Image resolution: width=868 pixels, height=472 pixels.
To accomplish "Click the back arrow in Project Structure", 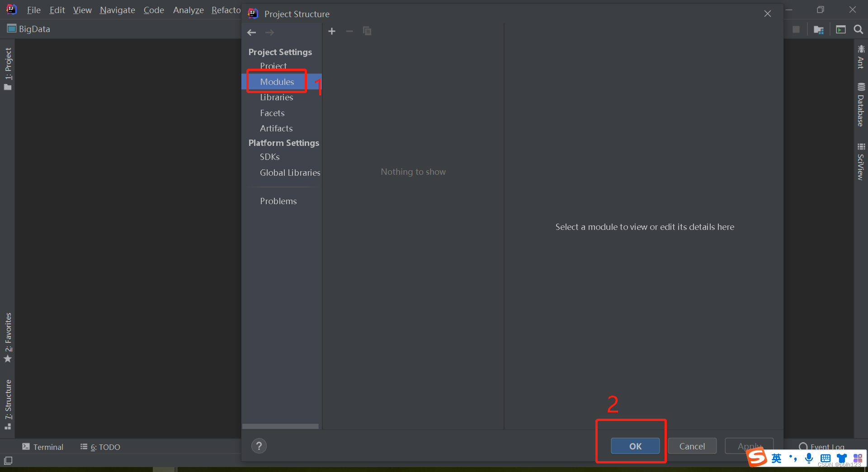I will [x=252, y=33].
